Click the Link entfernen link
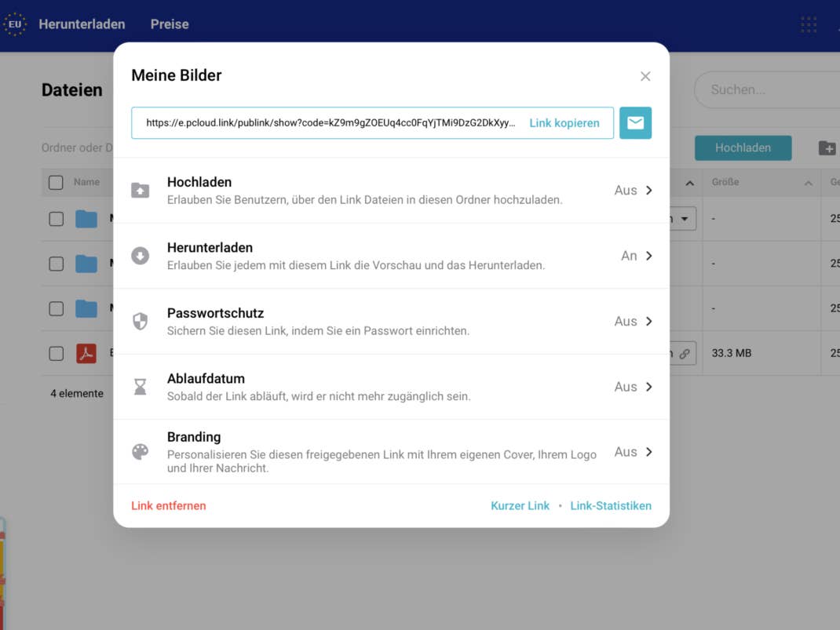This screenshot has width=840, height=630. [x=169, y=506]
